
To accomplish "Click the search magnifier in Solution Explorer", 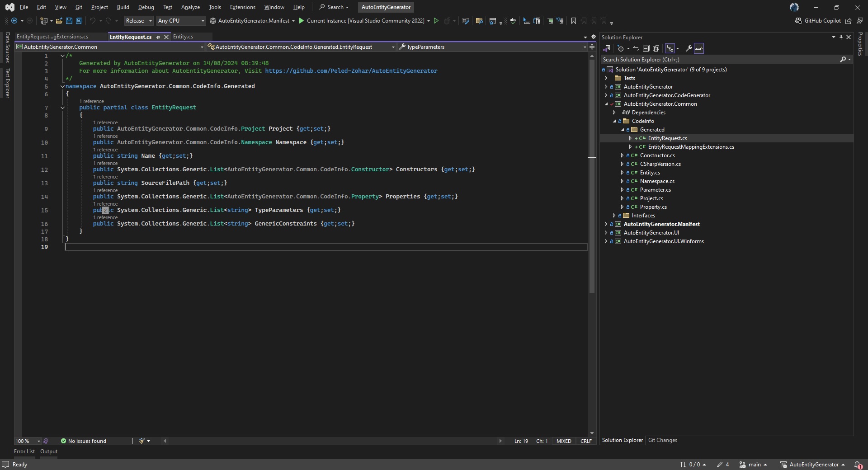I will click(843, 60).
